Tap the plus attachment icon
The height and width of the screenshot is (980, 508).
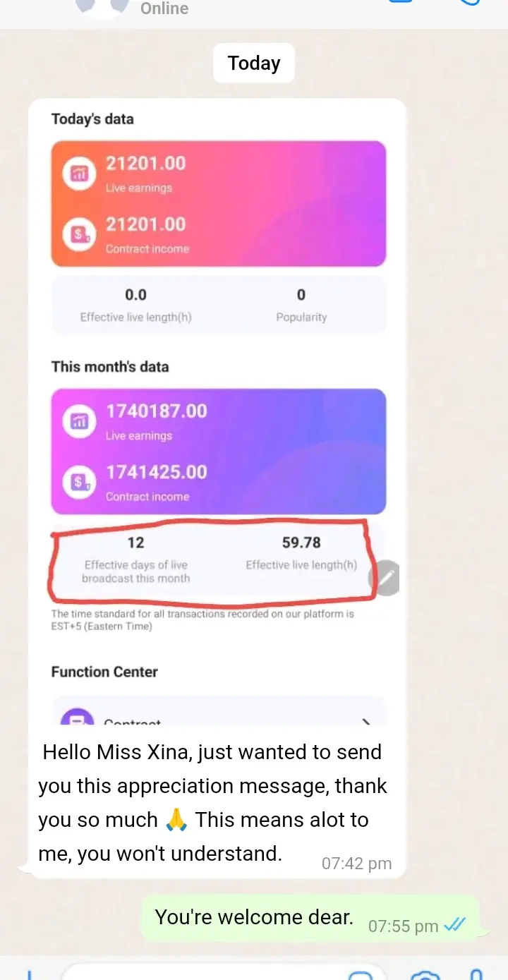[28, 974]
